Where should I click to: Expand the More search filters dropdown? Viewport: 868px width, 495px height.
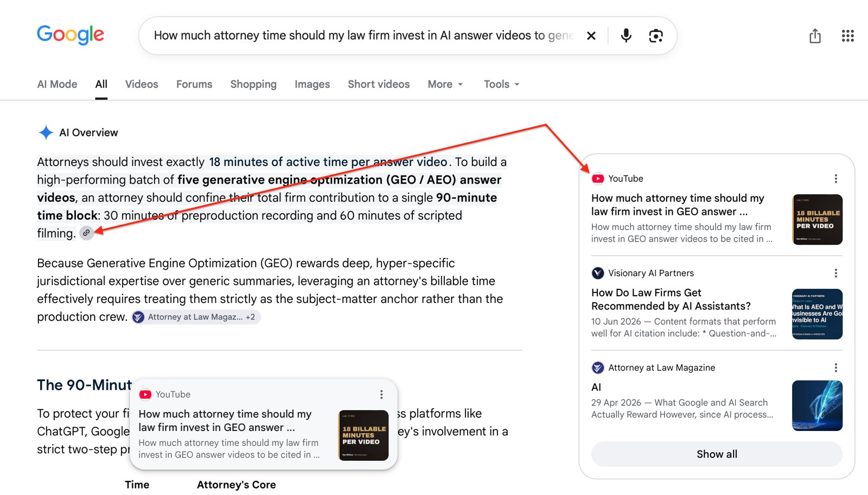(x=445, y=84)
